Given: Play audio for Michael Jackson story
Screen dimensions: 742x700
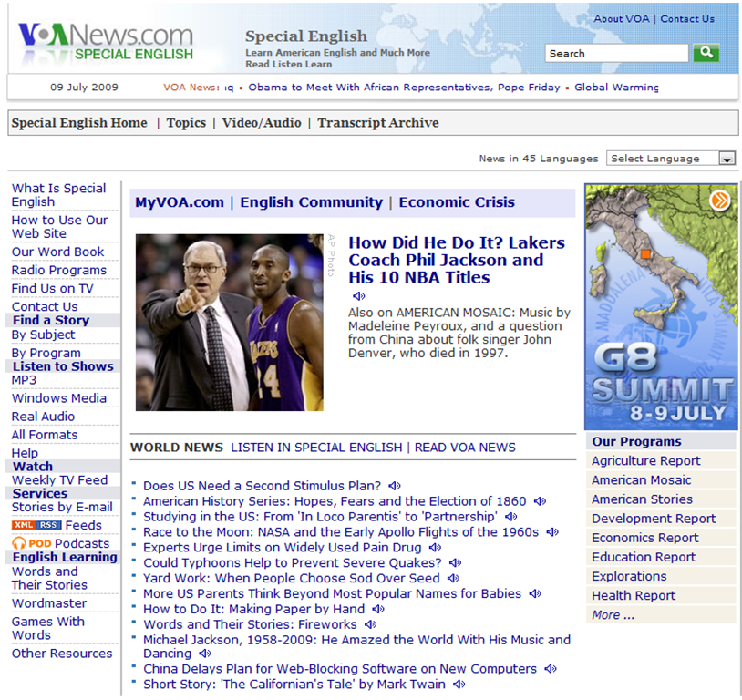Looking at the screenshot, I should coord(205,654).
